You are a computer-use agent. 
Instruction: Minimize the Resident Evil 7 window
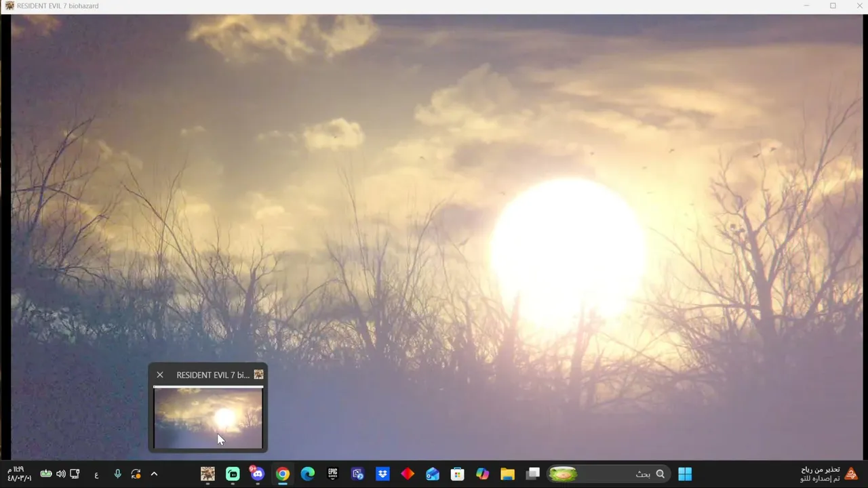(807, 6)
